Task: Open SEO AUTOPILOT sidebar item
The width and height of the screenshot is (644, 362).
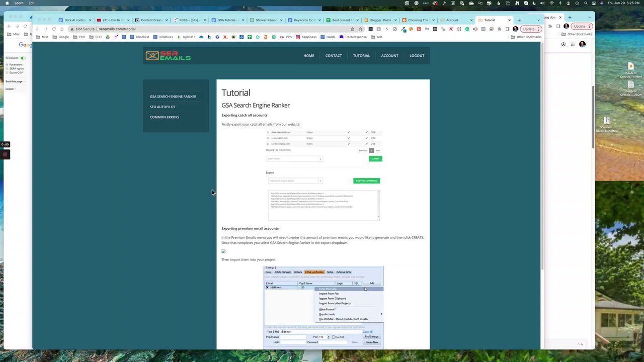Action: pyautogui.click(x=163, y=107)
